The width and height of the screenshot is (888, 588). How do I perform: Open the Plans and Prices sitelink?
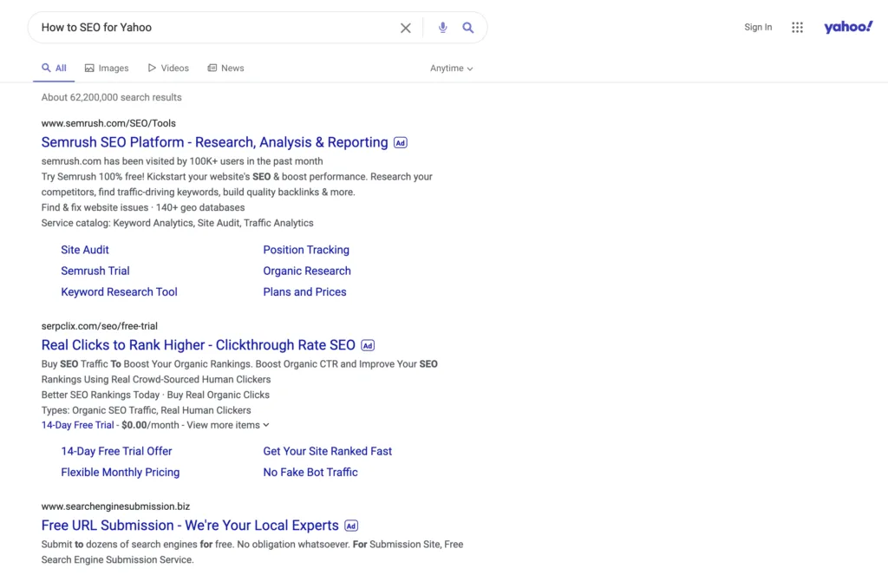tap(304, 291)
